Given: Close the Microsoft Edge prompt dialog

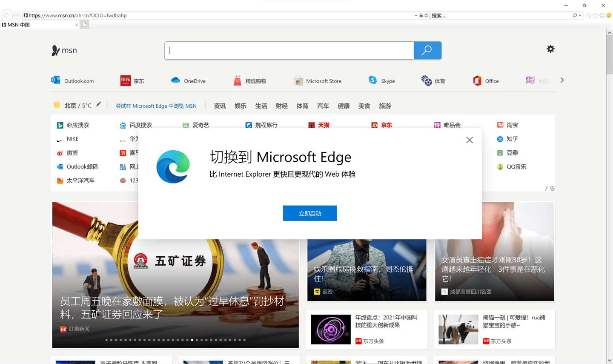Looking at the screenshot, I should click(x=470, y=140).
